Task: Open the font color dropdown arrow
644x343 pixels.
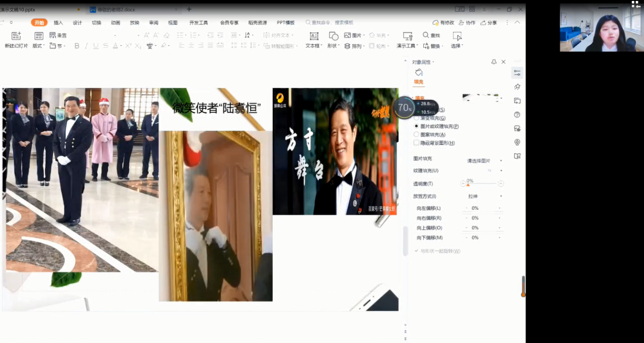Action: tap(121, 46)
